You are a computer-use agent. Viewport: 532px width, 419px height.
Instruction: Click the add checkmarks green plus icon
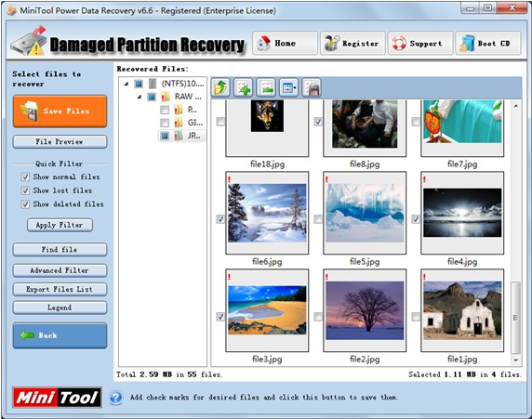tap(244, 87)
